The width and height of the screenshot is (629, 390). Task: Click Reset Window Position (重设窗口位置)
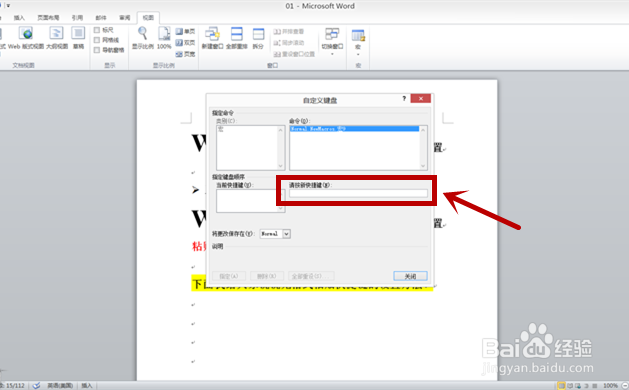click(294, 54)
